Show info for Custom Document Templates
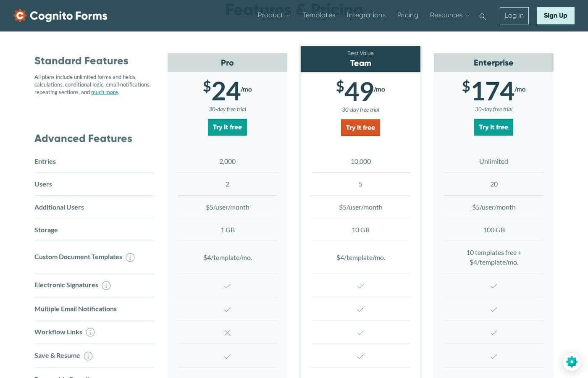This screenshot has height=378, width=588. click(130, 257)
